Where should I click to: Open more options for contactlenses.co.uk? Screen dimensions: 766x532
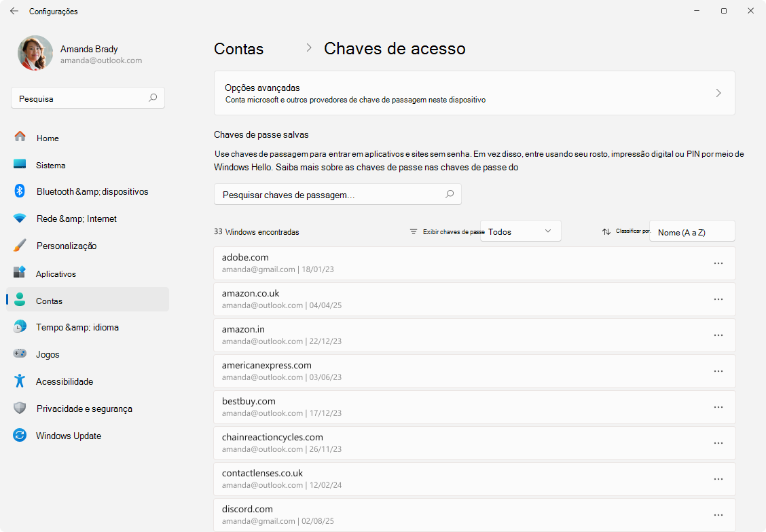click(718, 479)
